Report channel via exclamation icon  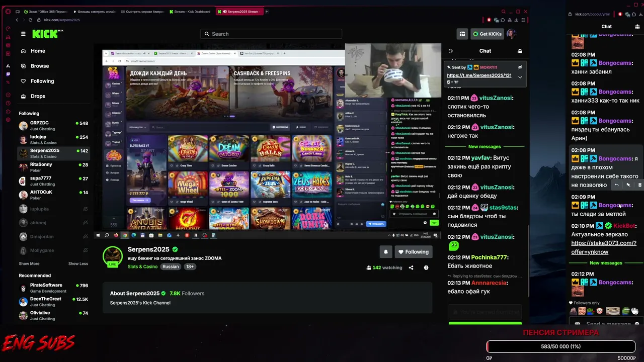coord(426,267)
